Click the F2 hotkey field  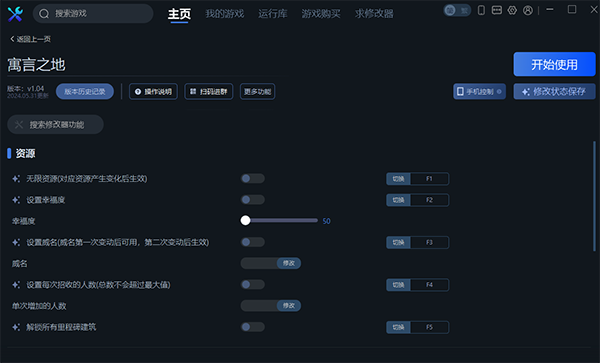coord(429,200)
